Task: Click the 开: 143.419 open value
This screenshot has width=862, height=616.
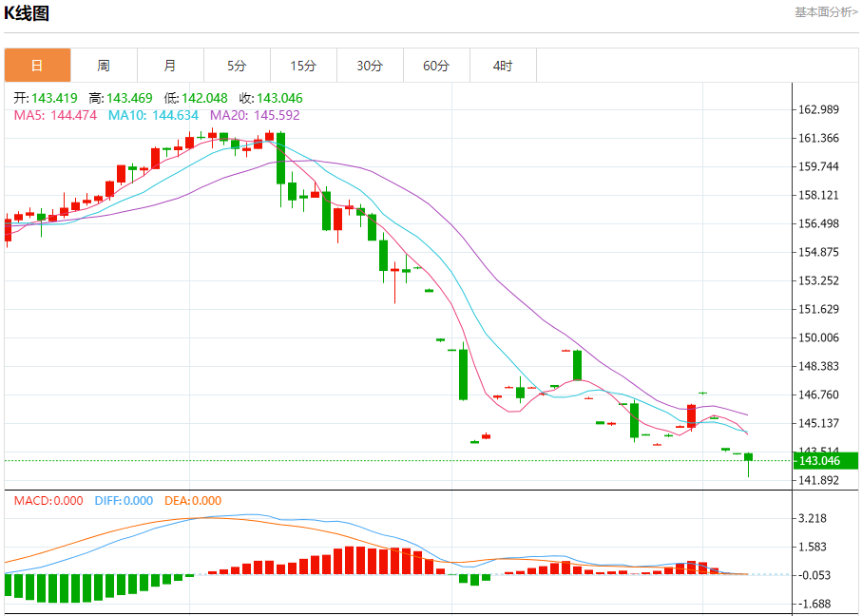Action: (x=46, y=99)
